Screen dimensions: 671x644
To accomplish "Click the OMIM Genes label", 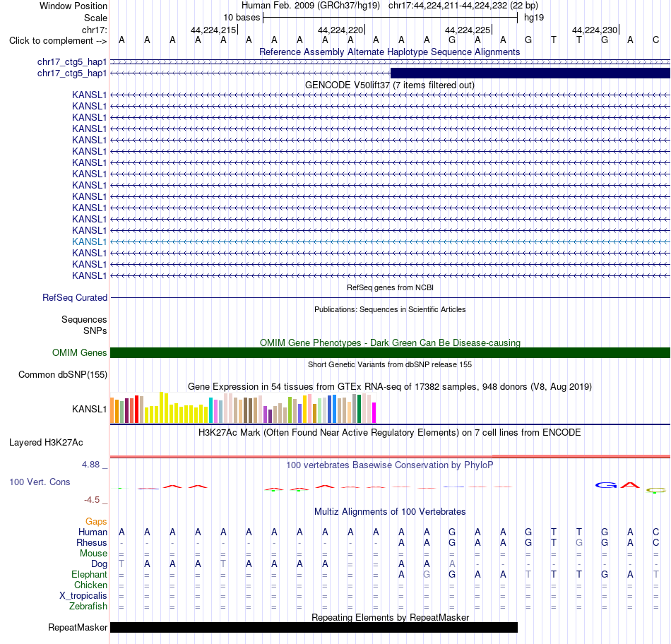I will coord(79,352).
